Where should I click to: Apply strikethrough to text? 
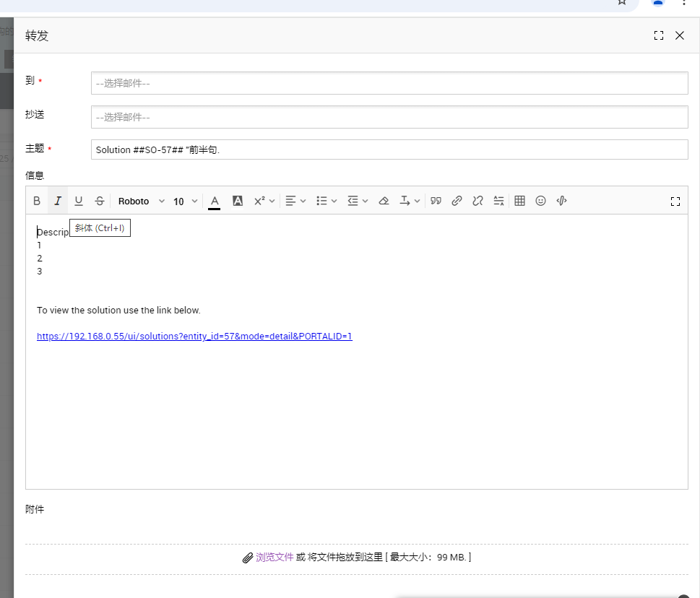[100, 201]
